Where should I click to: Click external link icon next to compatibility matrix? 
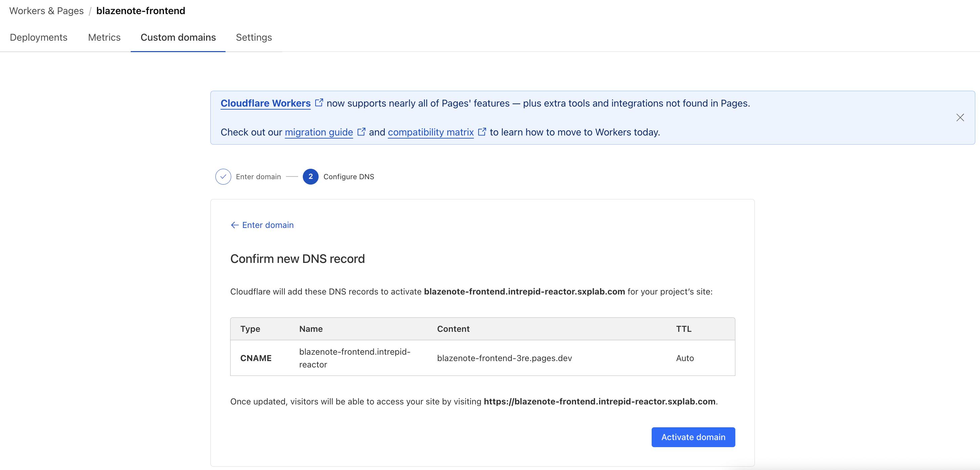482,132
